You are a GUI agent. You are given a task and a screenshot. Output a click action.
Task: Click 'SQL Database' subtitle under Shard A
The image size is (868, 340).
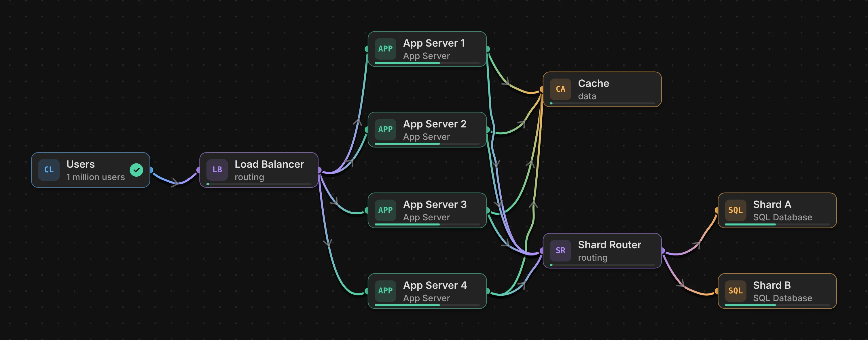coord(782,217)
